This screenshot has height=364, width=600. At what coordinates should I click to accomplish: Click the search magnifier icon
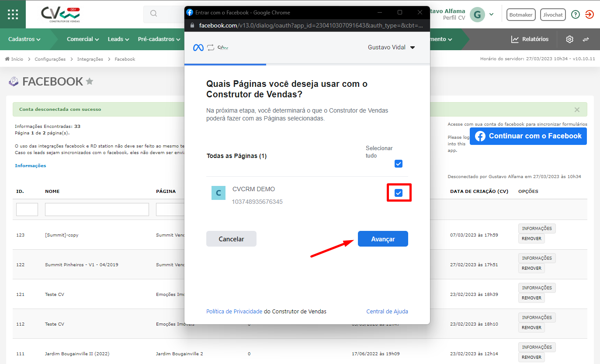(153, 14)
